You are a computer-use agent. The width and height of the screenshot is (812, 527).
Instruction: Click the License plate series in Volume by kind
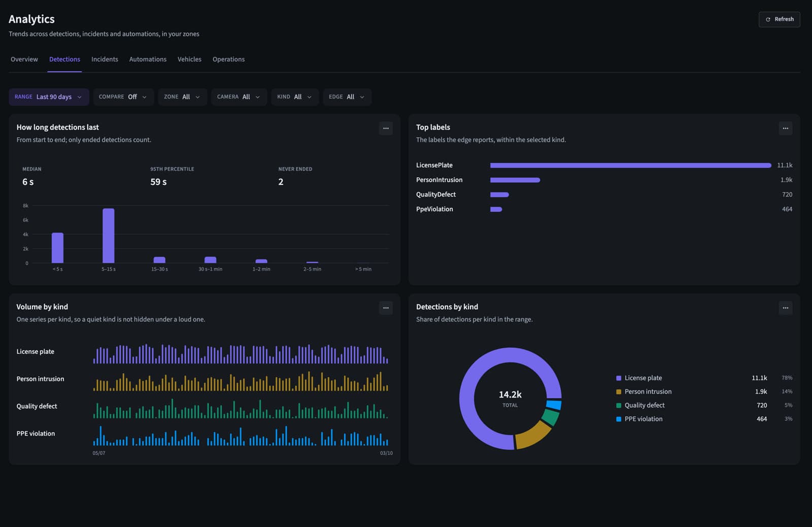(x=241, y=354)
